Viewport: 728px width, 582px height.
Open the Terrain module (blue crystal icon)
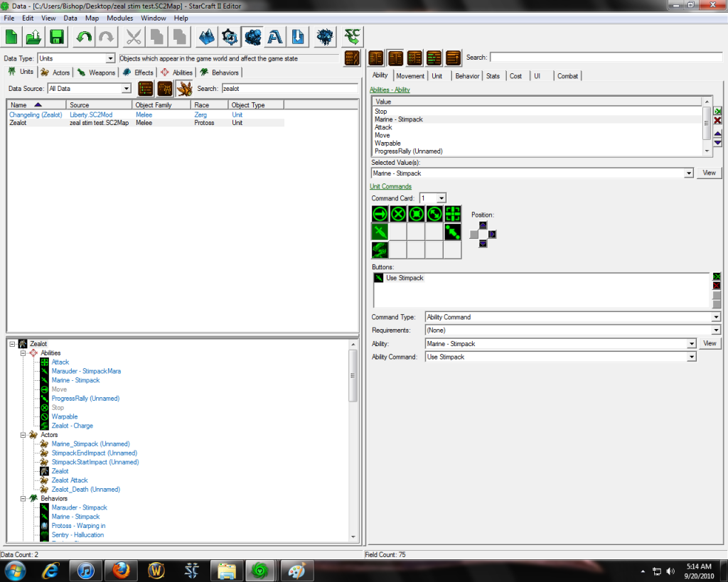[x=207, y=37]
